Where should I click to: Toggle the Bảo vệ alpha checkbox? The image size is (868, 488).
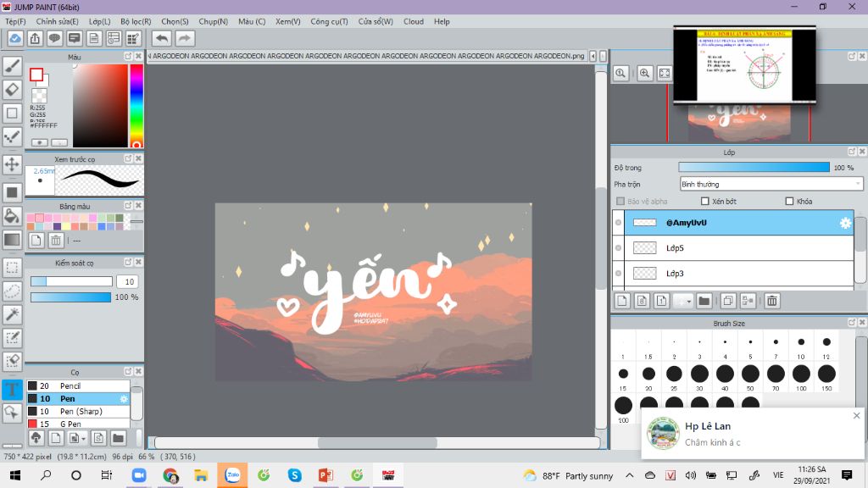pos(620,202)
